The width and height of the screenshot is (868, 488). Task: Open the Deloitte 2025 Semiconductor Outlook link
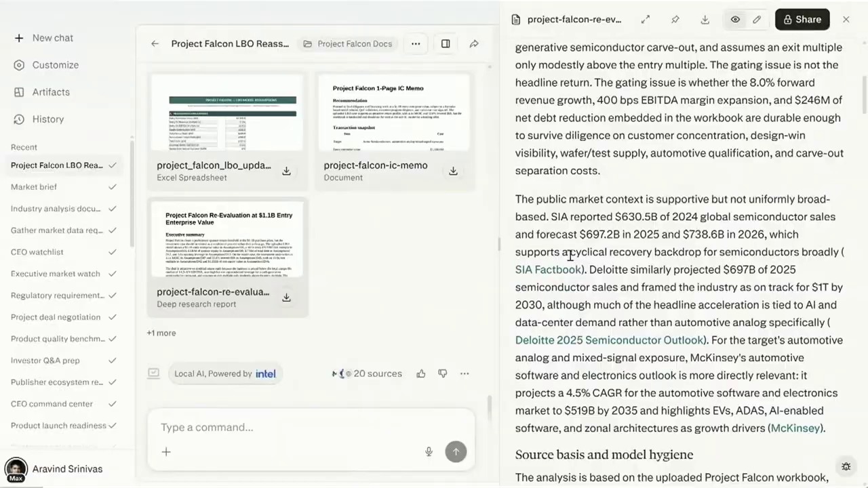coord(609,340)
